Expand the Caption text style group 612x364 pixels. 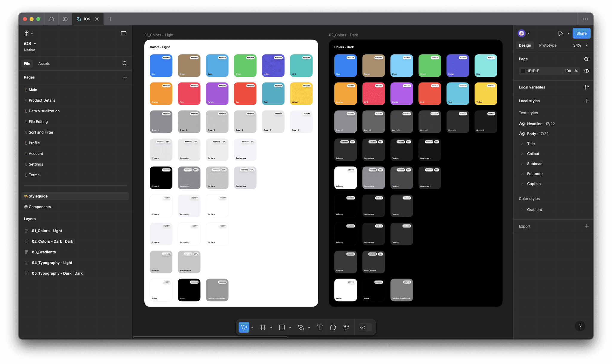point(522,184)
